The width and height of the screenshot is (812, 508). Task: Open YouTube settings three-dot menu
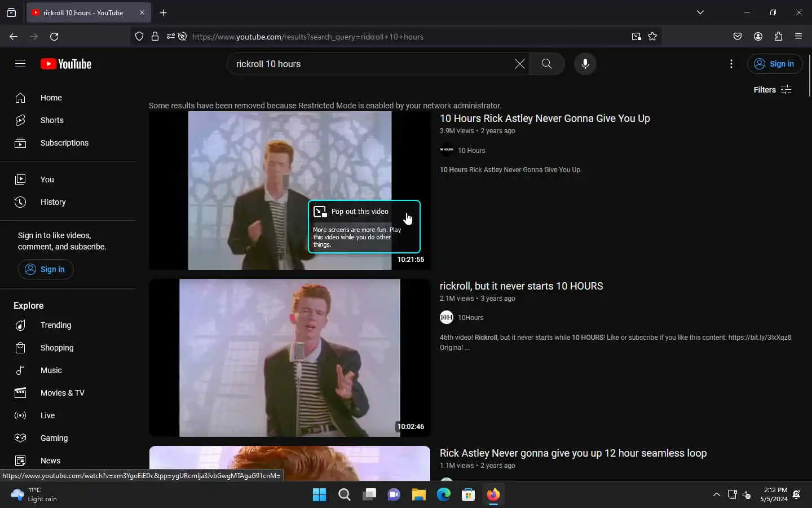pyautogui.click(x=731, y=64)
